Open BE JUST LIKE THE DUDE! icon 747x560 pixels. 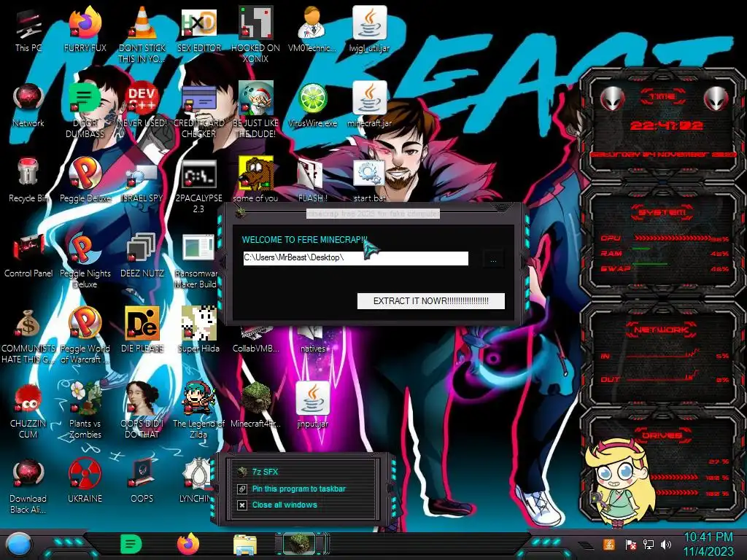click(x=255, y=109)
